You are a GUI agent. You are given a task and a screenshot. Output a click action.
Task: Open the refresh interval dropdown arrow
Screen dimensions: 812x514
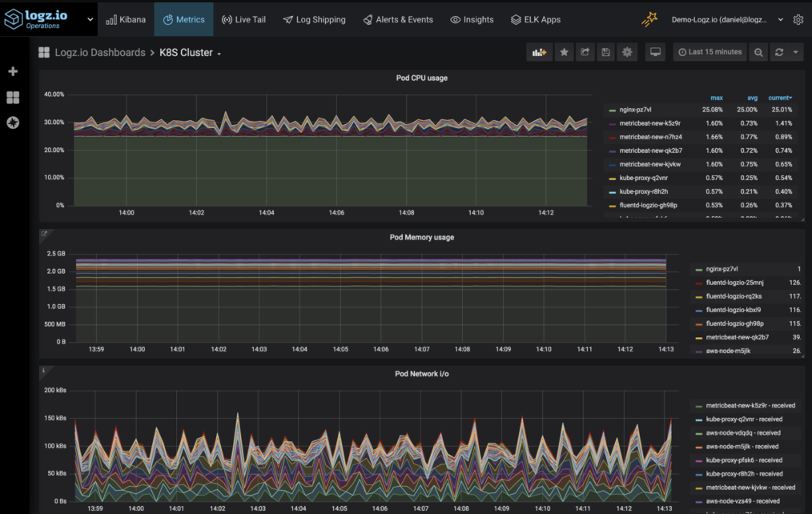click(x=795, y=52)
